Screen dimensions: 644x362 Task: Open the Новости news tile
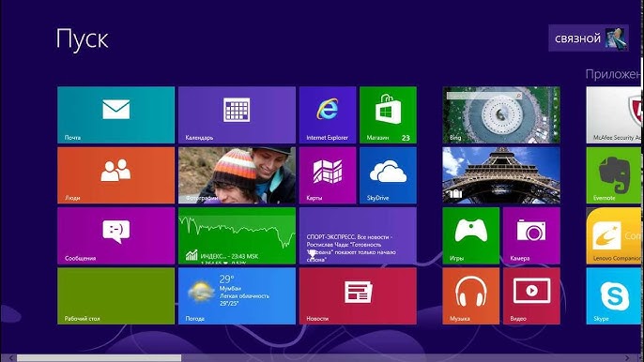(x=358, y=296)
